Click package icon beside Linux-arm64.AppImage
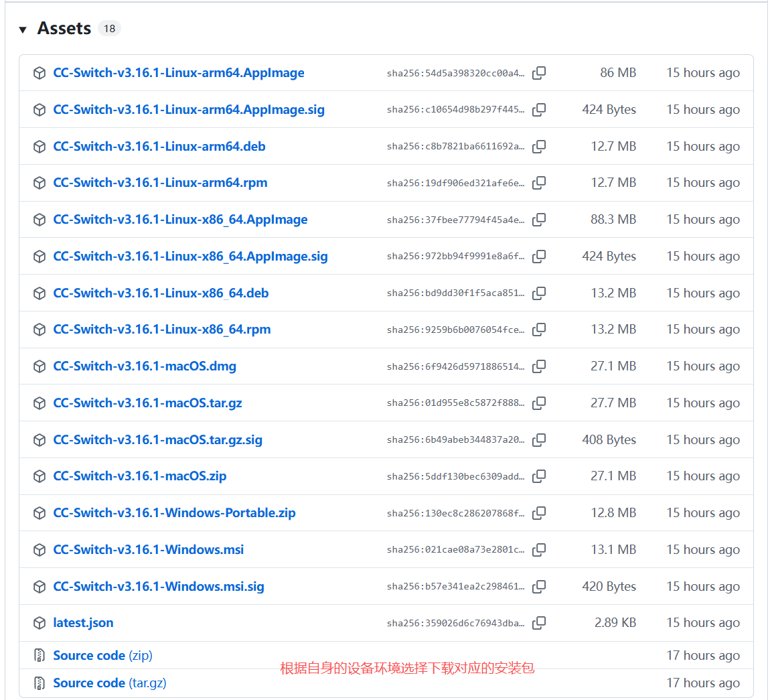This screenshot has height=700, width=770. [x=40, y=73]
